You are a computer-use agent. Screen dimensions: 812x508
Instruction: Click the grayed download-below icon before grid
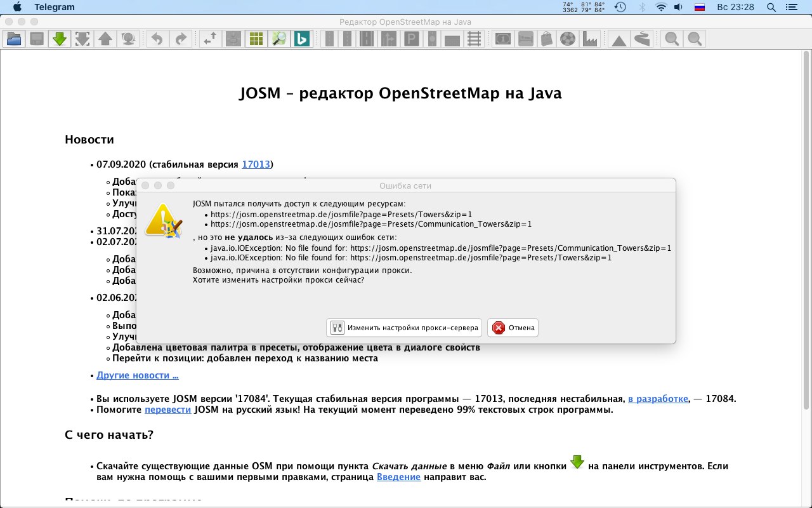pos(233,39)
